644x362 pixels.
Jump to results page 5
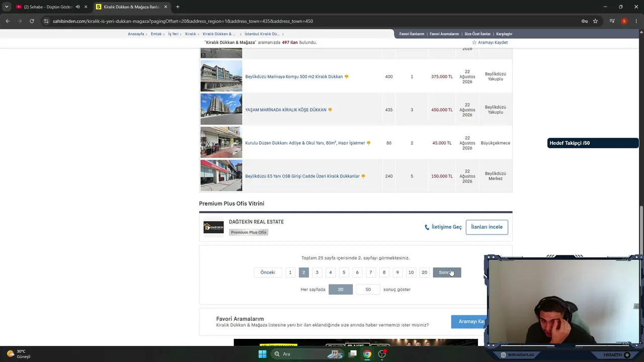tap(344, 273)
